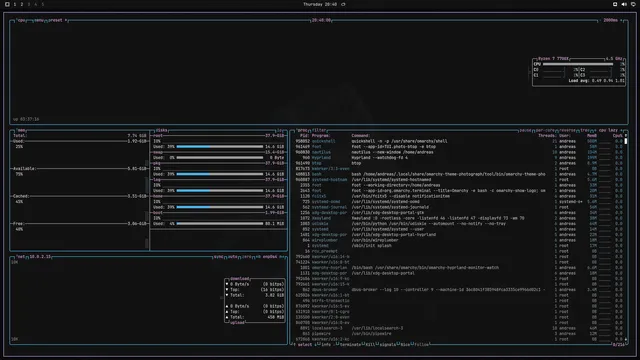Image resolution: width=640 pixels, height=360 pixels.
Task: Click the 'User:' column header
Action: [564, 136]
